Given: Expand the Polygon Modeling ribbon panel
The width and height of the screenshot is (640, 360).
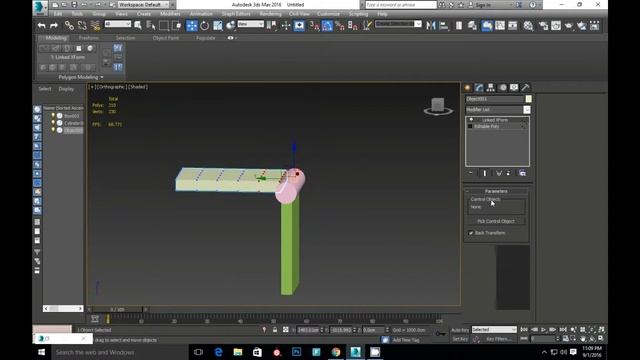Looking at the screenshot, I should pos(80,77).
